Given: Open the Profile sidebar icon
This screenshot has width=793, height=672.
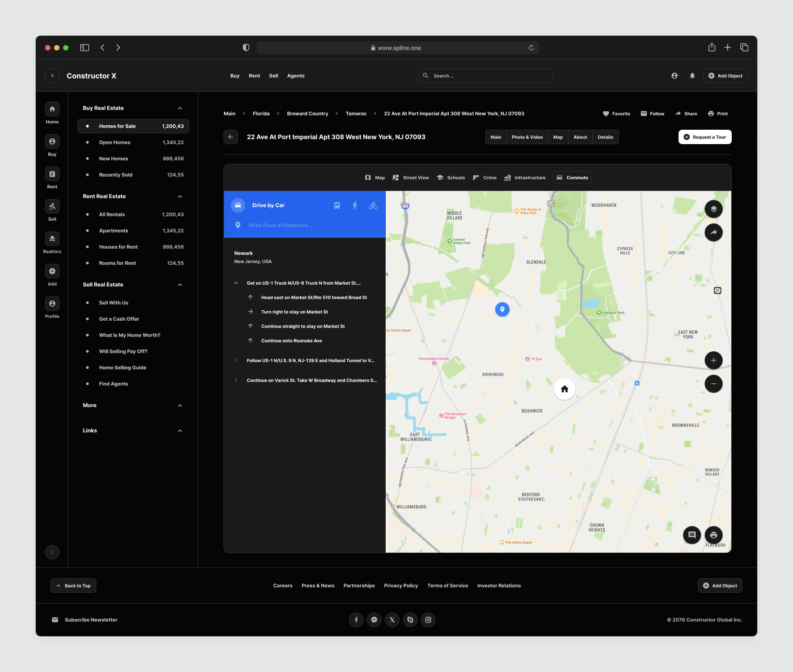Looking at the screenshot, I should (x=52, y=304).
